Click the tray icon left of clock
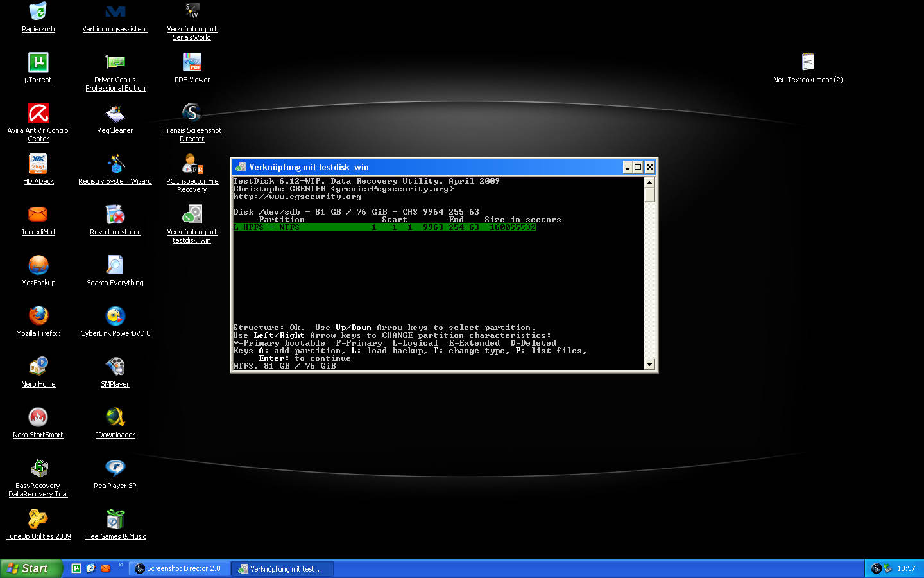Screen dimensions: 924x578 tap(888, 568)
